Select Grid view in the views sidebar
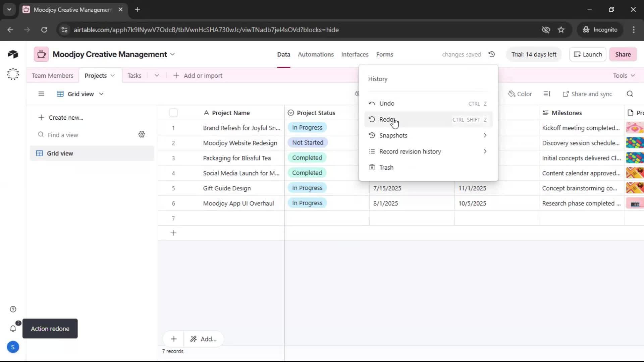This screenshot has width=644, height=362. pyautogui.click(x=92, y=153)
